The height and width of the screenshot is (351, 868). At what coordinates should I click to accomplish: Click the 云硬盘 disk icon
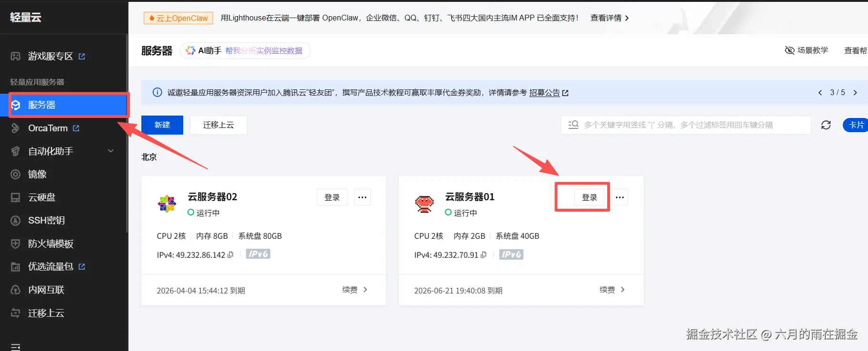(x=16, y=197)
